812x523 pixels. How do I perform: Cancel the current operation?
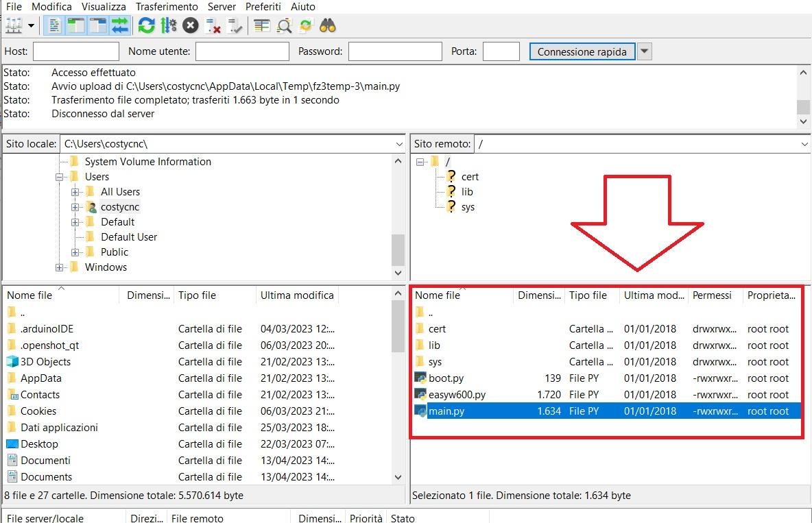point(191,25)
